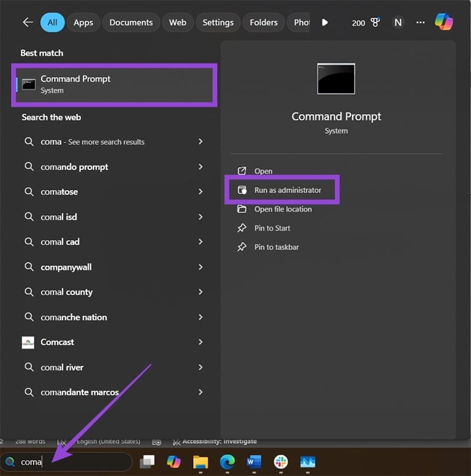This screenshot has height=476, width=471.
Task: Switch to the Documents filter tab
Action: [131, 22]
